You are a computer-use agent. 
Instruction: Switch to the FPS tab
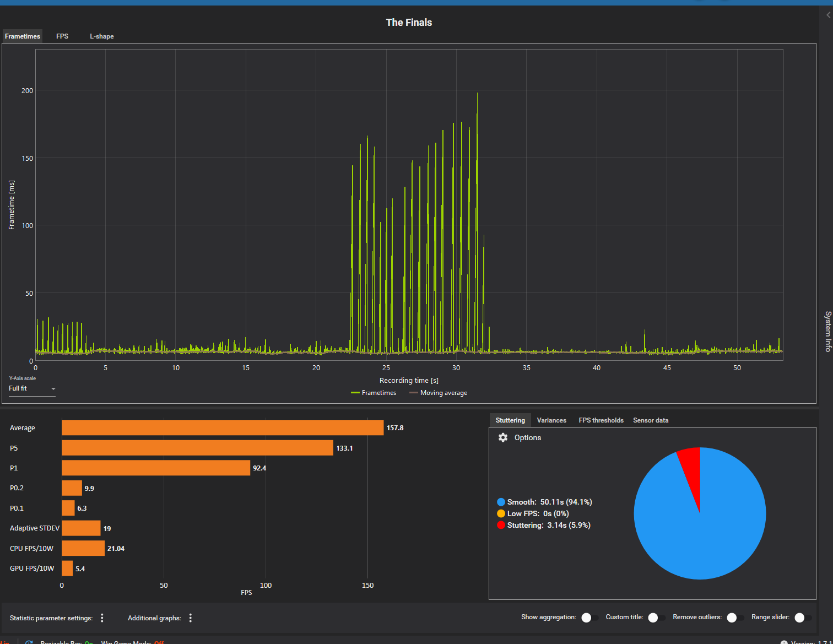pyautogui.click(x=62, y=36)
